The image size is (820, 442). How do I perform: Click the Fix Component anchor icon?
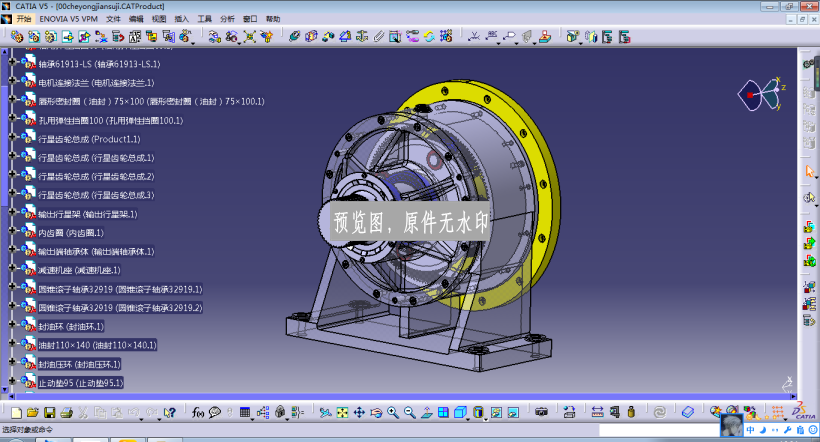pos(362,37)
